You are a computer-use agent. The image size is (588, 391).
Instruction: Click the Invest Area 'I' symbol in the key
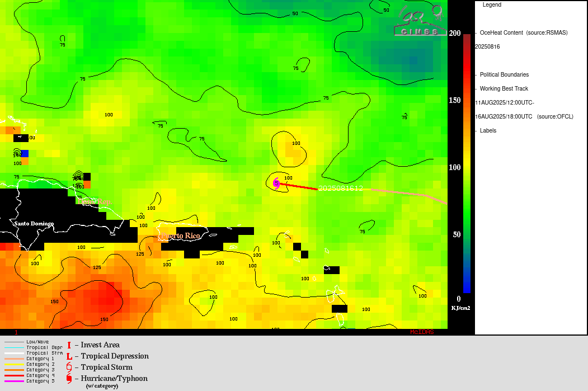69,345
